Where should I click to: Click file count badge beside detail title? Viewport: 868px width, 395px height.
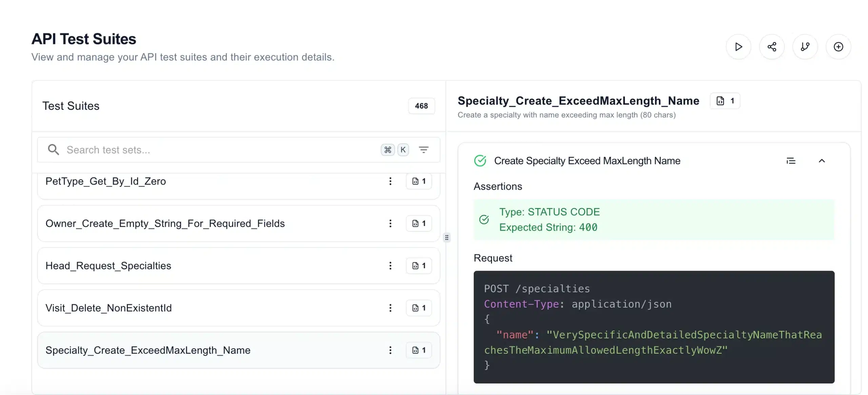coord(725,101)
